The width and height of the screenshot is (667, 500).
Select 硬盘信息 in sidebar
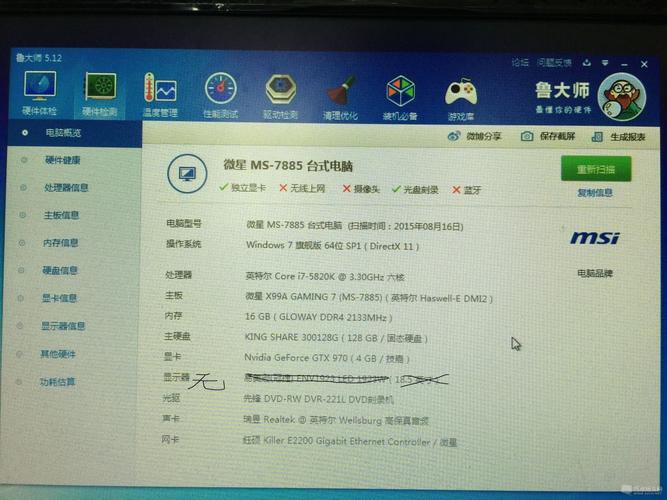coord(60,271)
